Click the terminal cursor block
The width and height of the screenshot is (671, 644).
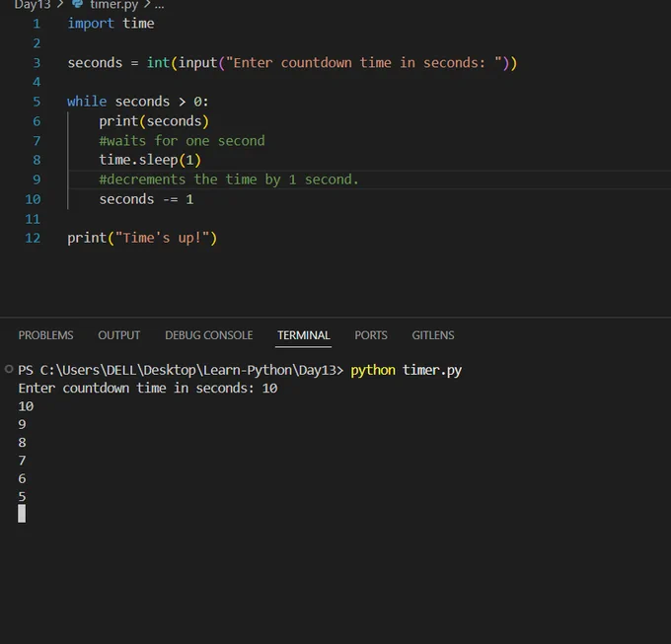pos(22,514)
